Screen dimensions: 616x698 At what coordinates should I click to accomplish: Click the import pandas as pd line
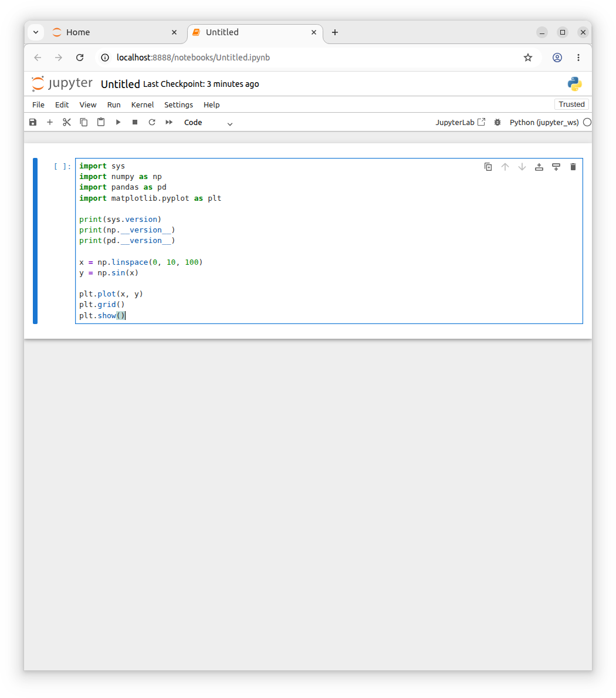(x=123, y=187)
